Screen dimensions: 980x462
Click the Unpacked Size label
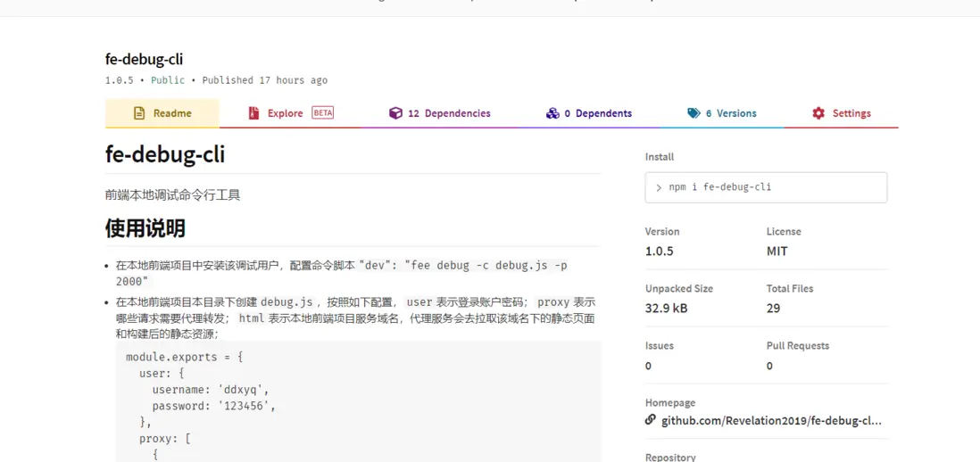[678, 289]
